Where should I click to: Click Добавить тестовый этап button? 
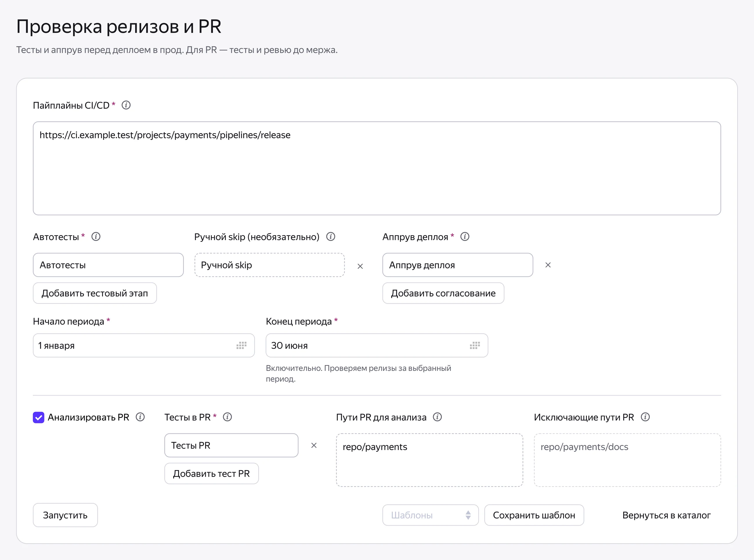[95, 293]
